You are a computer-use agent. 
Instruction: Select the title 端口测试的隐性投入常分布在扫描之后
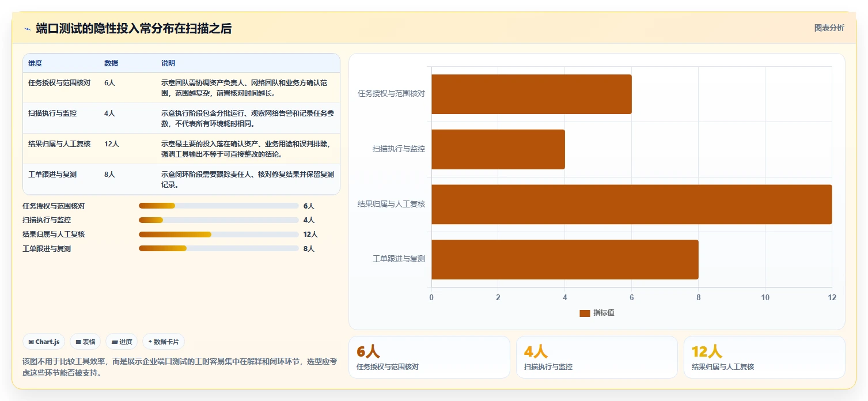coord(134,29)
